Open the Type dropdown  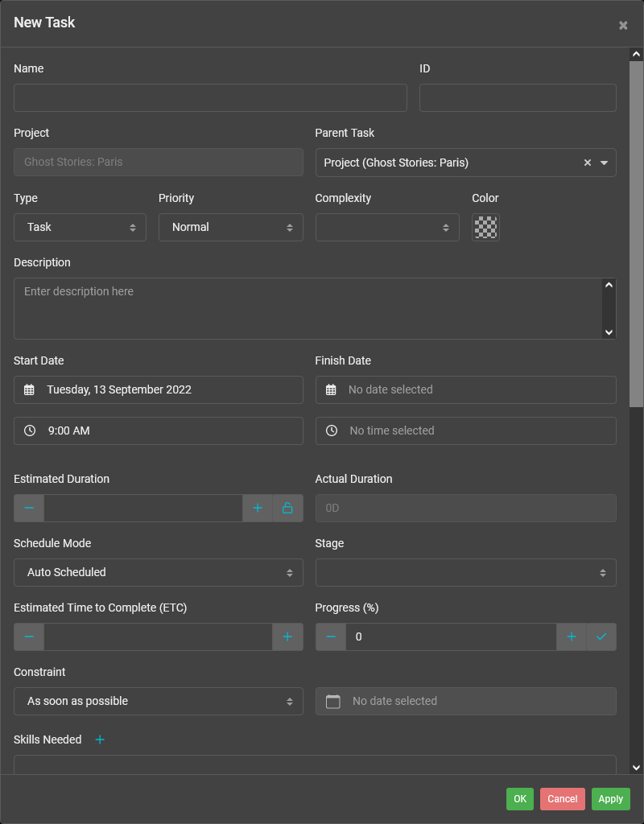[x=80, y=227]
